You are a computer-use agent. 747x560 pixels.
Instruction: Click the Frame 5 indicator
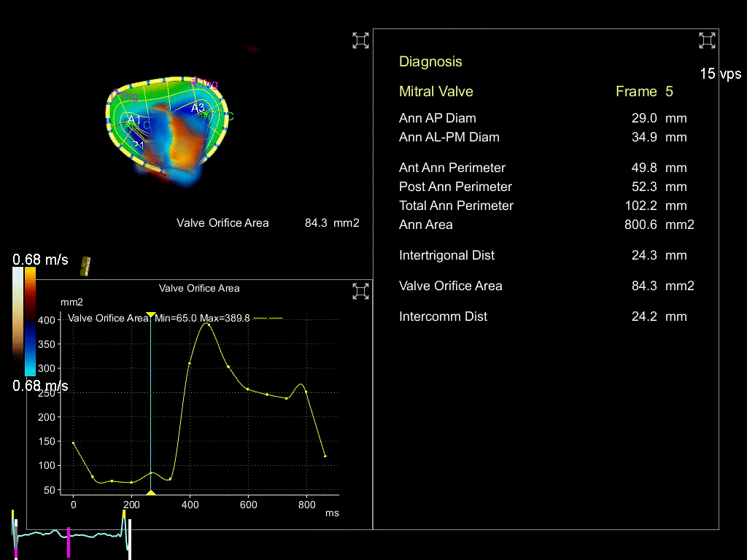(644, 91)
